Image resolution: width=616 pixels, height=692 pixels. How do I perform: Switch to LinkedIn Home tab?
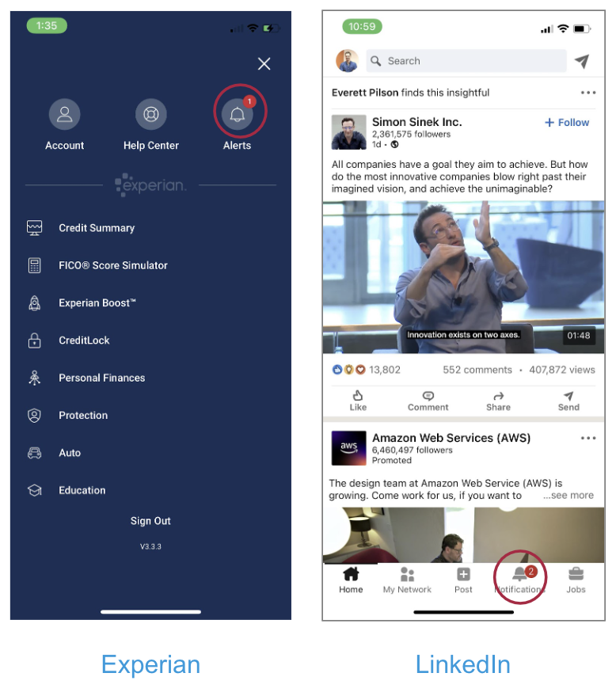tap(351, 580)
